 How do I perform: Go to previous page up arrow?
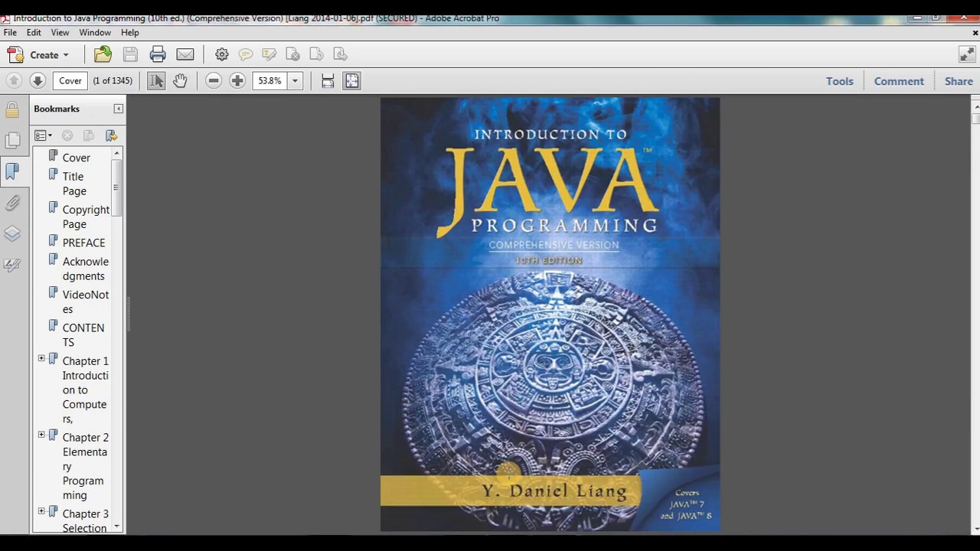(13, 80)
